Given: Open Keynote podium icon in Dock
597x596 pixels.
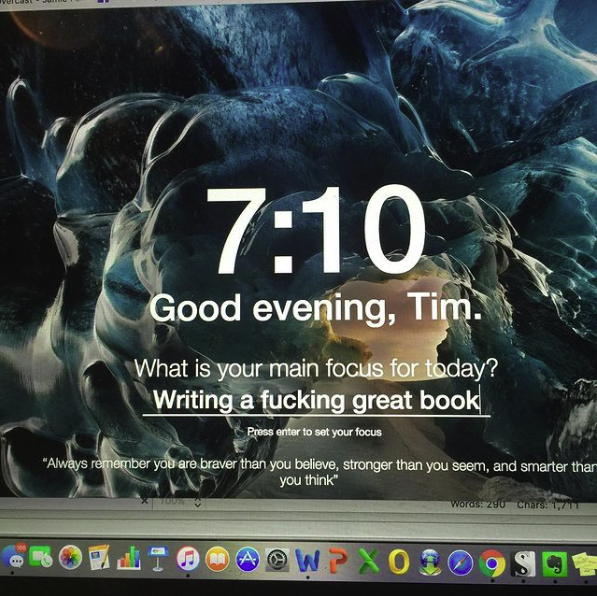Looking at the screenshot, I should 158,558.
